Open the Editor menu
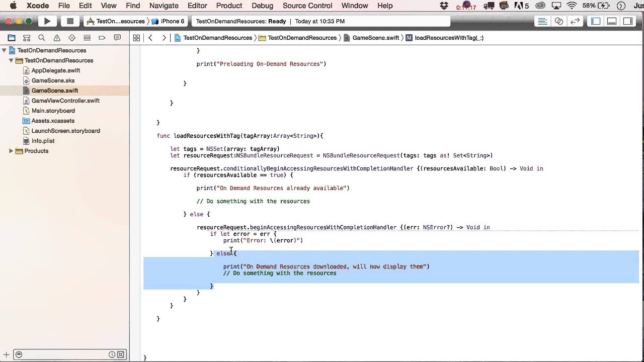This screenshot has width=644, height=362. tap(197, 6)
